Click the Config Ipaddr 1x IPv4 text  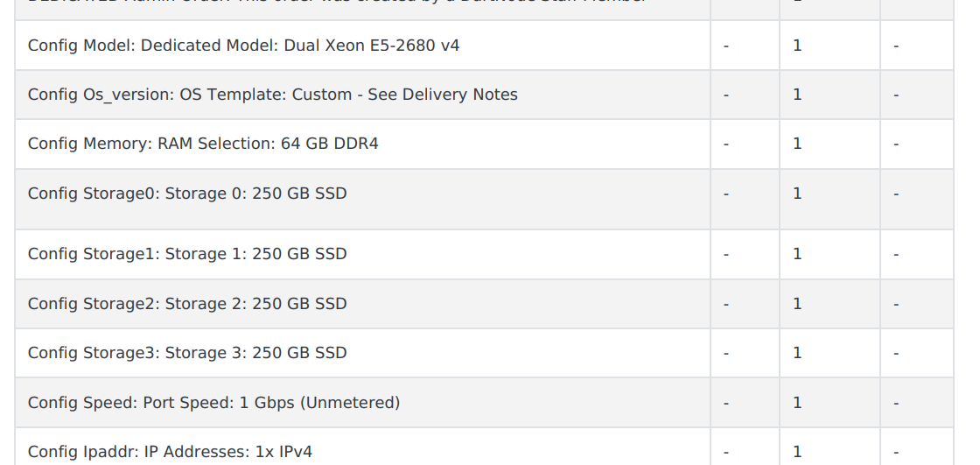170,452
